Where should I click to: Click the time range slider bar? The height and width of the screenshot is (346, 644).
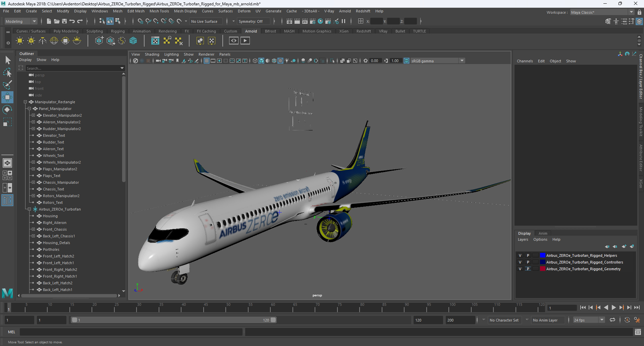click(174, 320)
